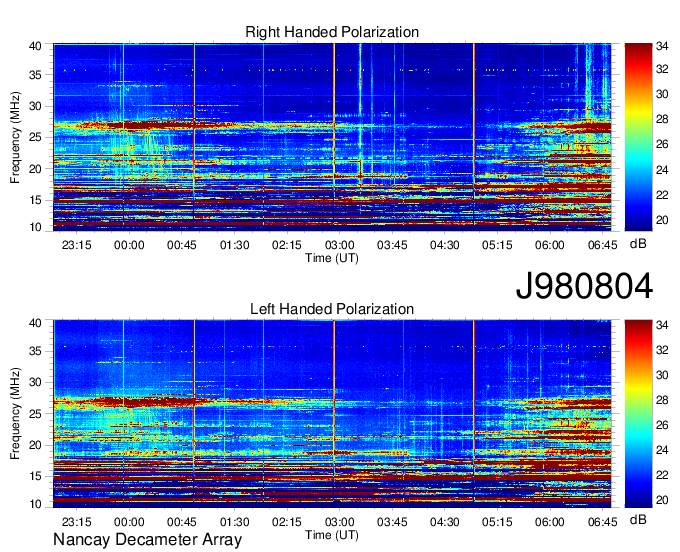The width and height of the screenshot is (680, 552).
Task: Click the "Nancay Decameter Array" caption
Action: click(147, 540)
